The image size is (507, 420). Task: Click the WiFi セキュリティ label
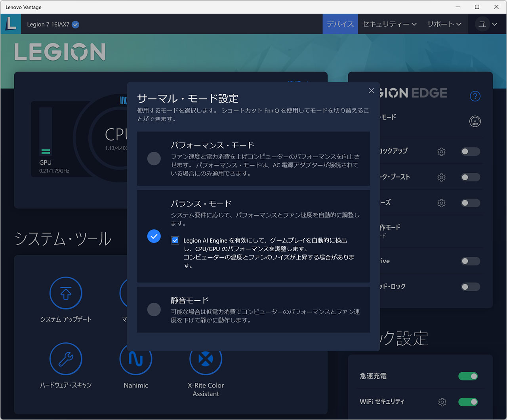(382, 402)
